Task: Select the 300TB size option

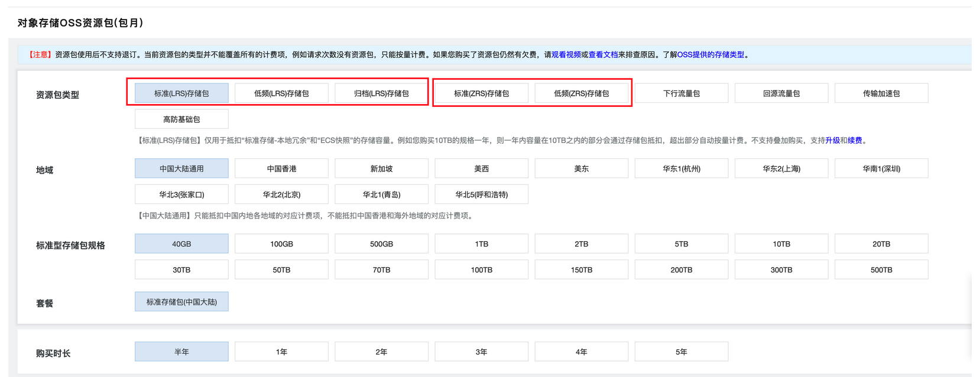Action: pyautogui.click(x=781, y=269)
